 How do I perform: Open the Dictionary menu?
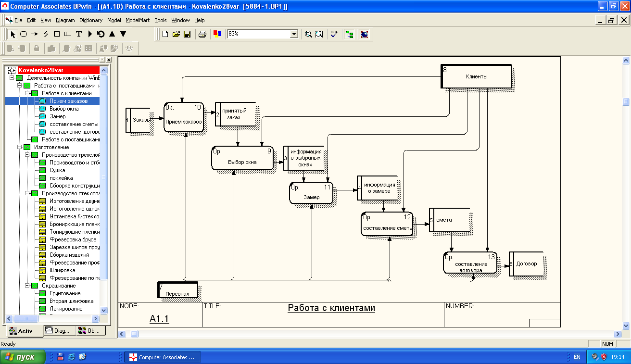(x=91, y=20)
